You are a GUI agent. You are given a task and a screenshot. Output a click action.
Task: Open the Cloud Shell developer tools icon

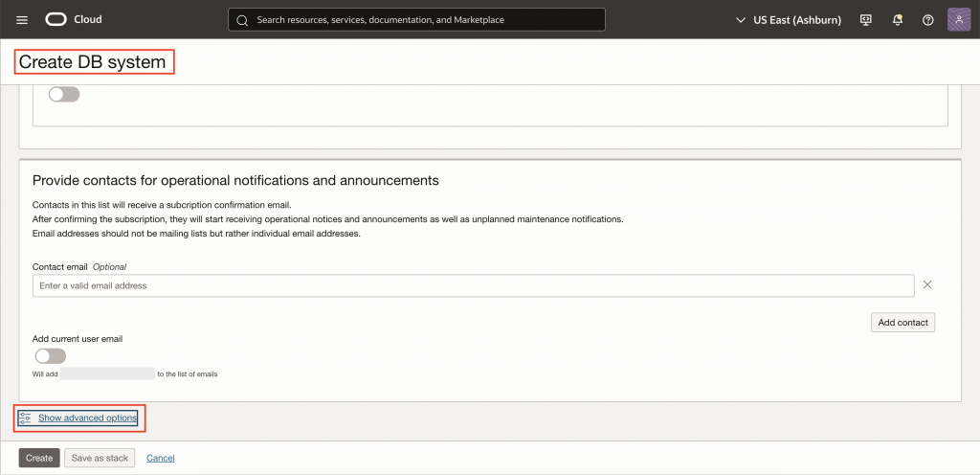(866, 19)
